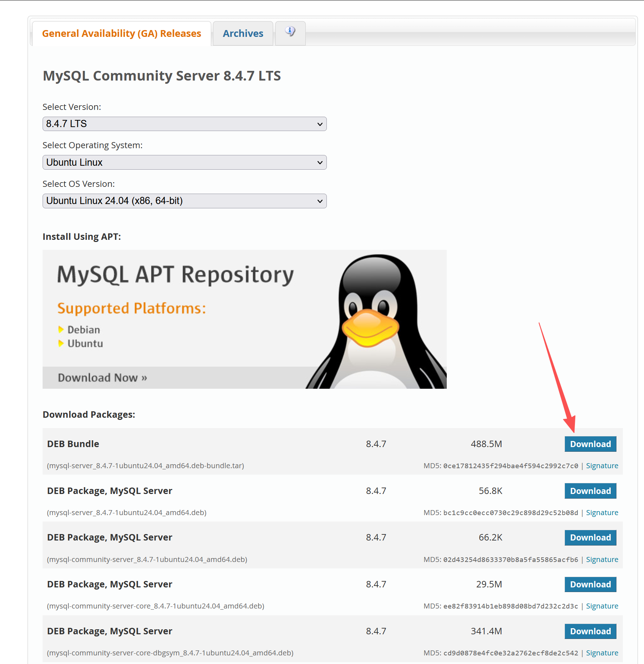Click the MySQL APT Repository banner
This screenshot has height=664, width=644.
(x=244, y=319)
